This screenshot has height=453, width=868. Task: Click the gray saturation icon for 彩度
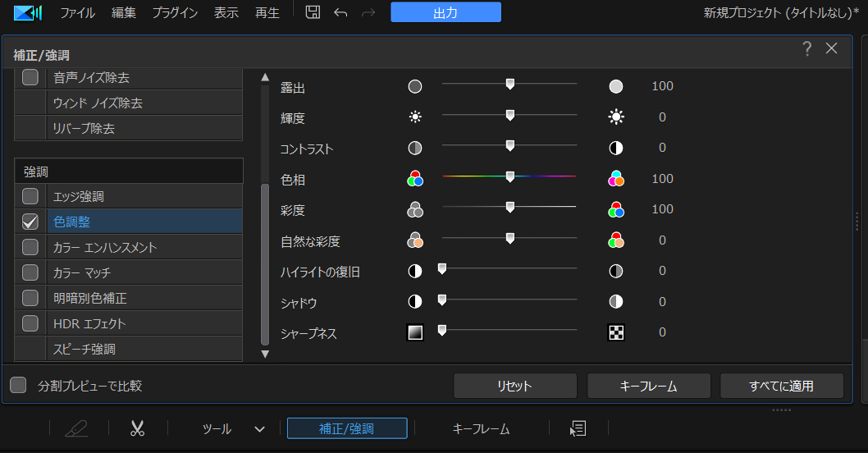tap(414, 209)
